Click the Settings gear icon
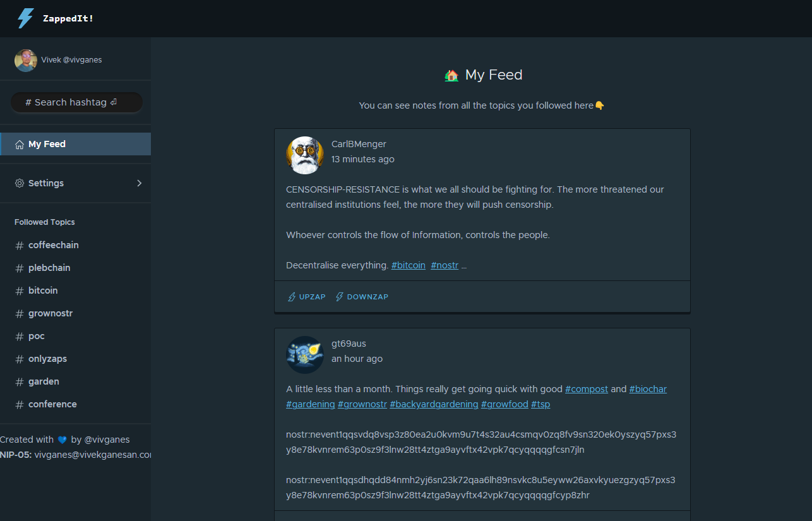Image resolution: width=812 pixels, height=521 pixels. click(20, 183)
